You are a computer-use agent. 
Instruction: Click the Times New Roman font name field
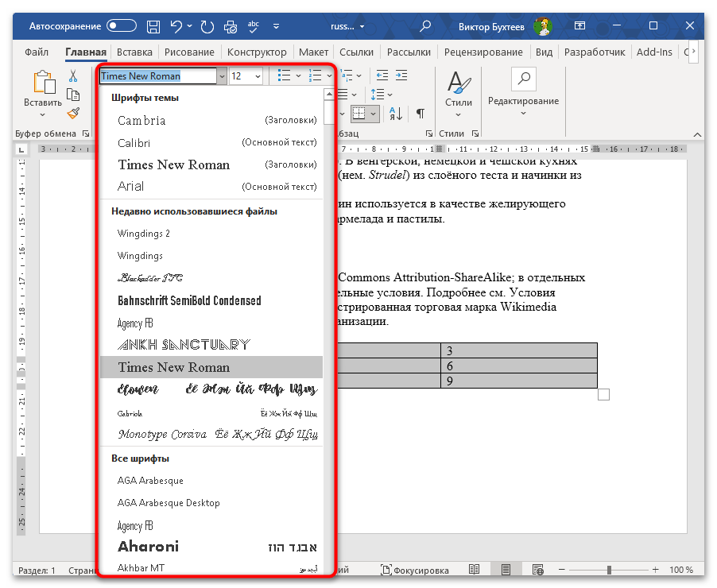(157, 76)
